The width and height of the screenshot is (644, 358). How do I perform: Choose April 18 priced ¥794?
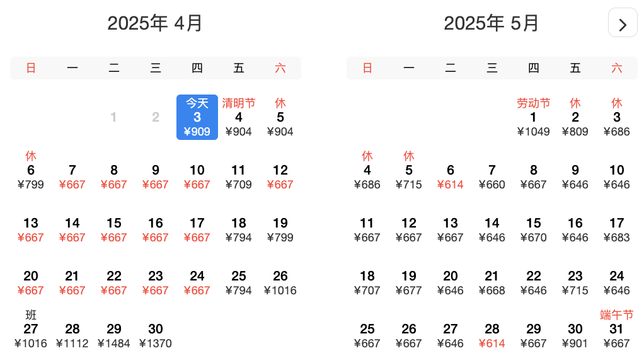coord(239,230)
